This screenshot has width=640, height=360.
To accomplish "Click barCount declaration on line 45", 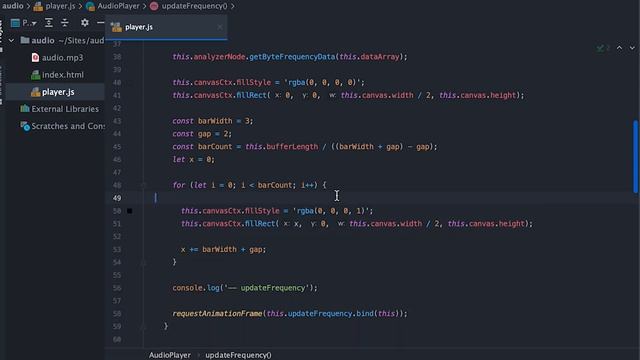I will pyautogui.click(x=305, y=147).
